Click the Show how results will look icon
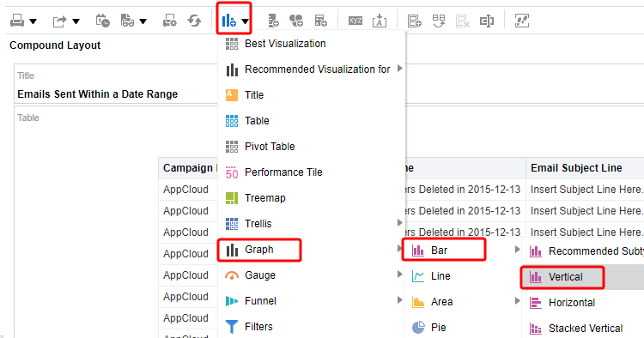 [127, 21]
